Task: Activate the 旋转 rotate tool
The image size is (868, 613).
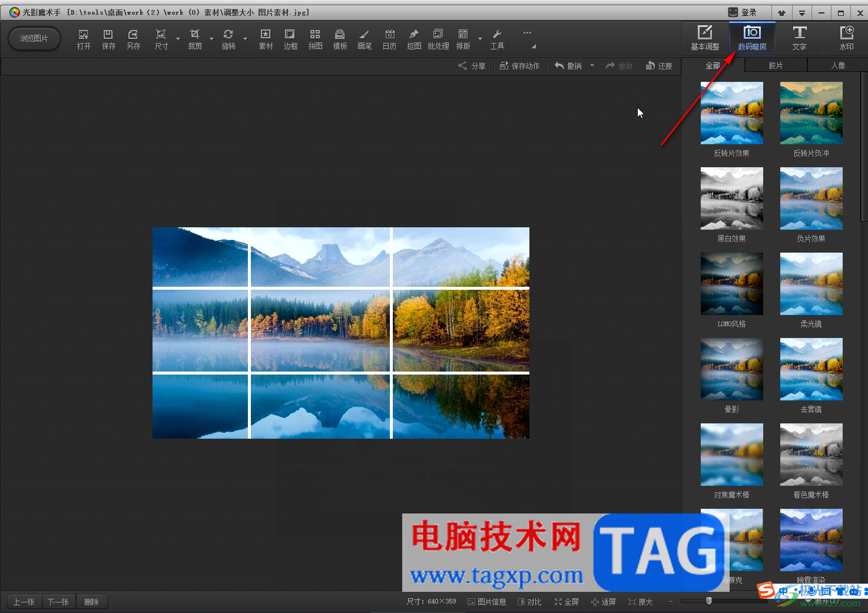Action: pyautogui.click(x=228, y=39)
